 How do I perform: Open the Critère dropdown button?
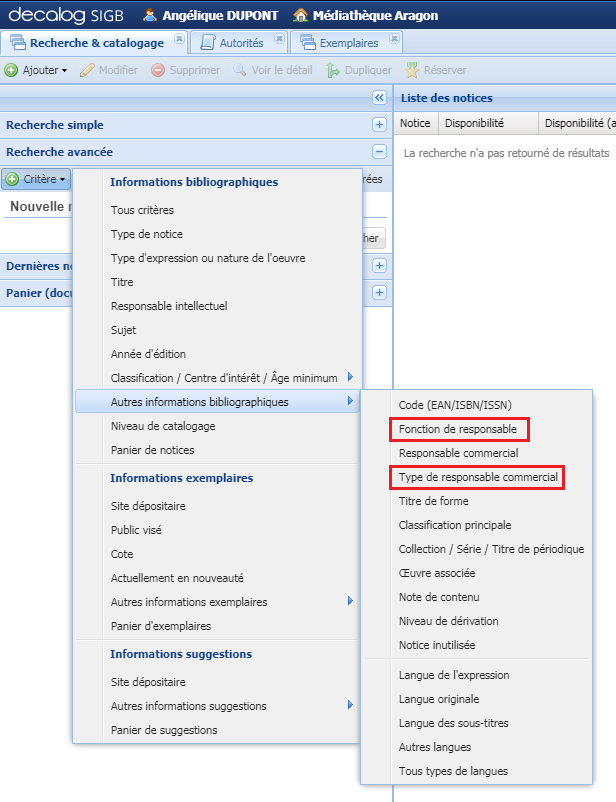[x=36, y=180]
